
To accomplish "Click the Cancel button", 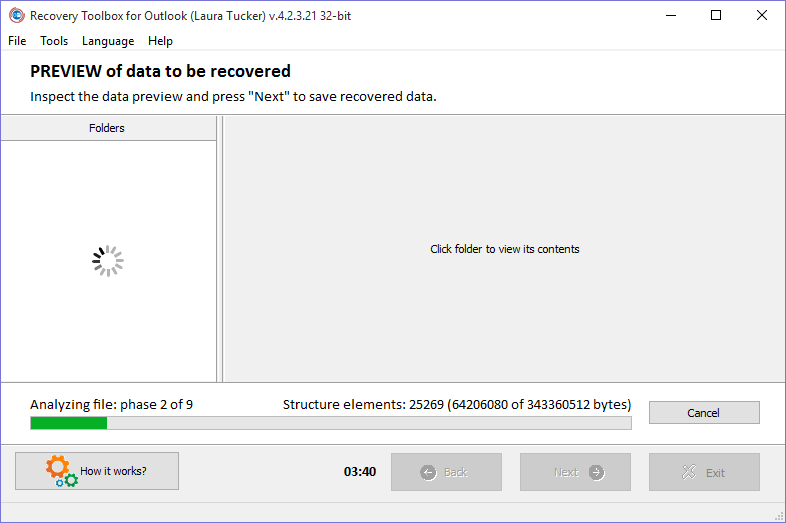I will [704, 413].
